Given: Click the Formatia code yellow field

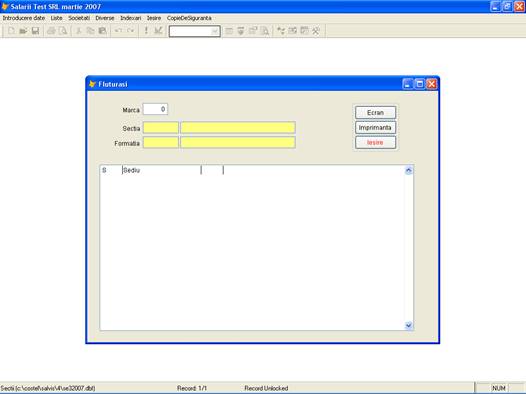Looking at the screenshot, I should [x=161, y=143].
